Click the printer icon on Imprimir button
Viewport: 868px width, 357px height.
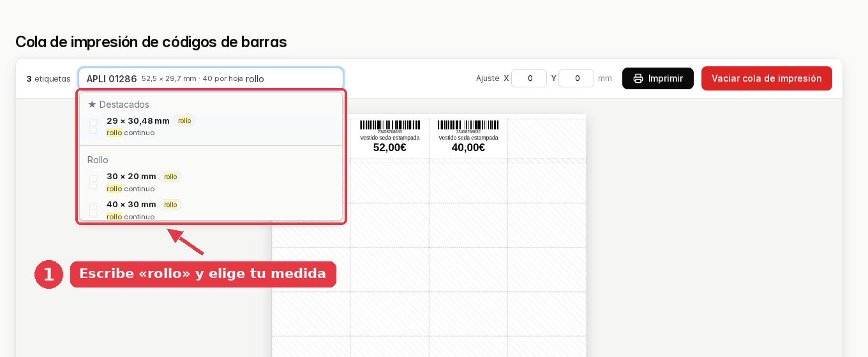pos(638,78)
